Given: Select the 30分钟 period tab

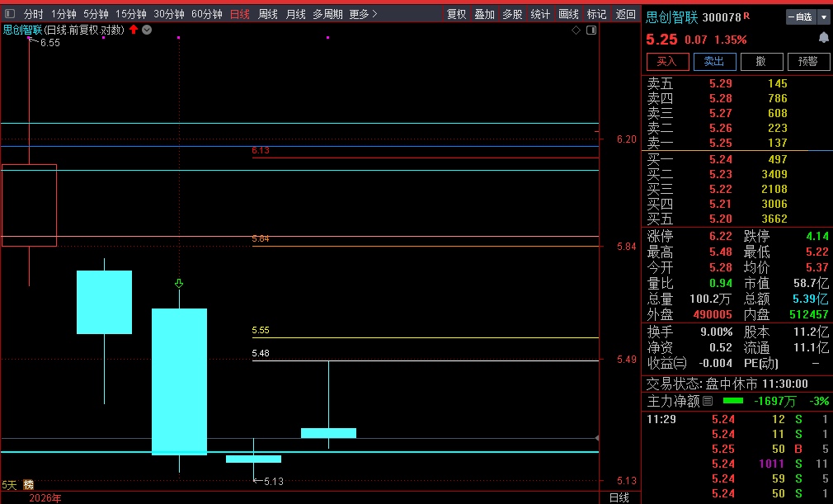Looking at the screenshot, I should [x=169, y=14].
